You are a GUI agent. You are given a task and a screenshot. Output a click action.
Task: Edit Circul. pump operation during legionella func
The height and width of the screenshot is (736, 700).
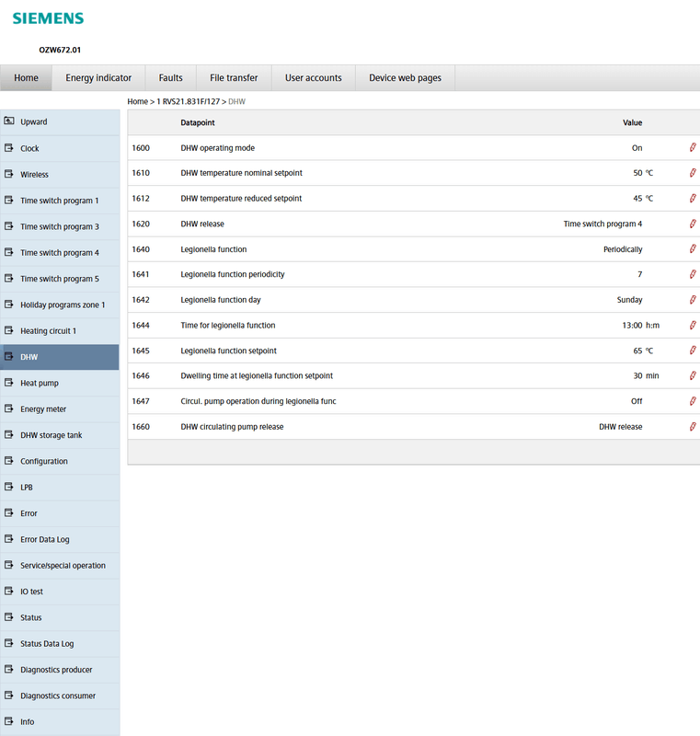pyautogui.click(x=693, y=401)
